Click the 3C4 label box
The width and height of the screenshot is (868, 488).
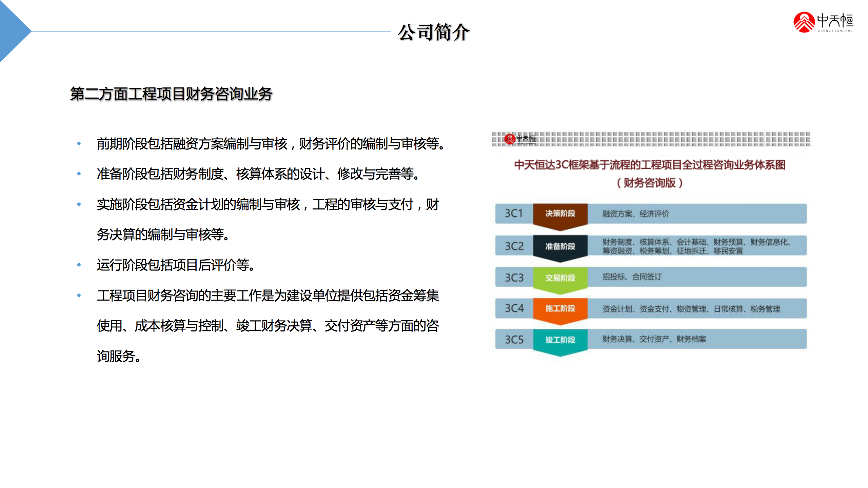point(514,308)
